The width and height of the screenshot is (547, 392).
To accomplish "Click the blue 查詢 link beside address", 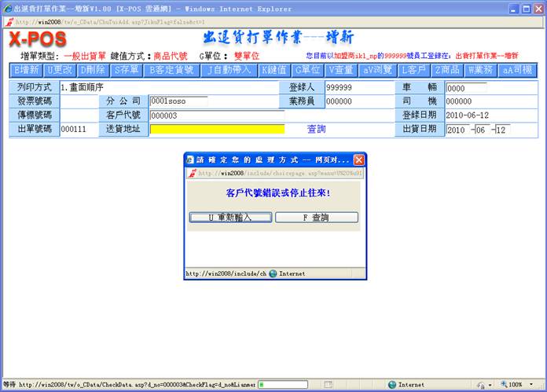I will (x=316, y=129).
